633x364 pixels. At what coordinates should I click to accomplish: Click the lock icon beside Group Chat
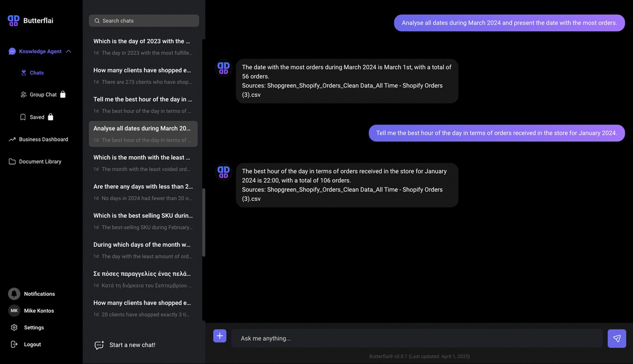click(x=63, y=94)
